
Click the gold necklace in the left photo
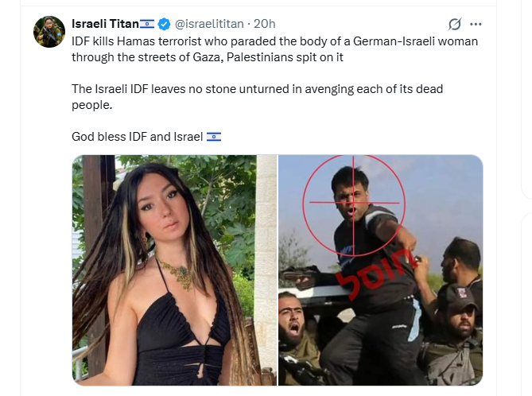click(177, 274)
